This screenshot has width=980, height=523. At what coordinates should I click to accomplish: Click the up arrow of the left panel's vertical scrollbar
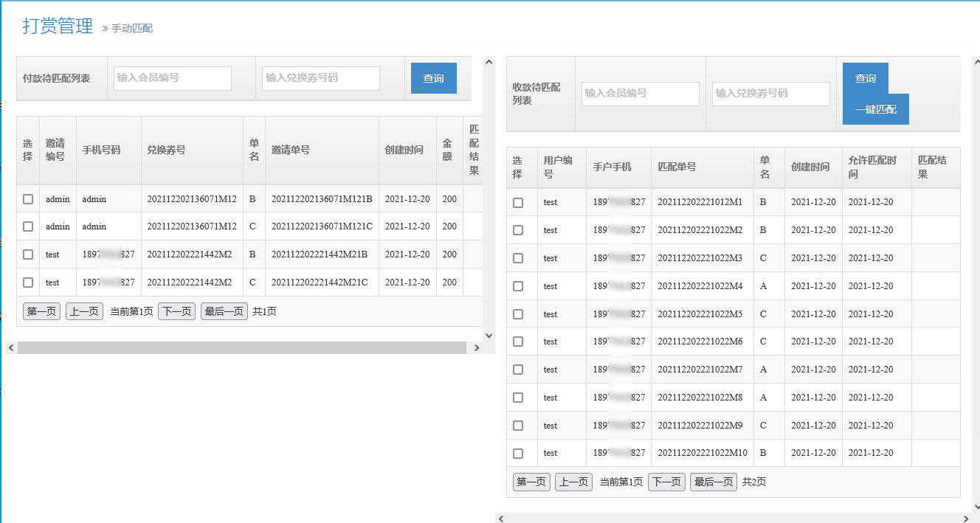tap(489, 63)
